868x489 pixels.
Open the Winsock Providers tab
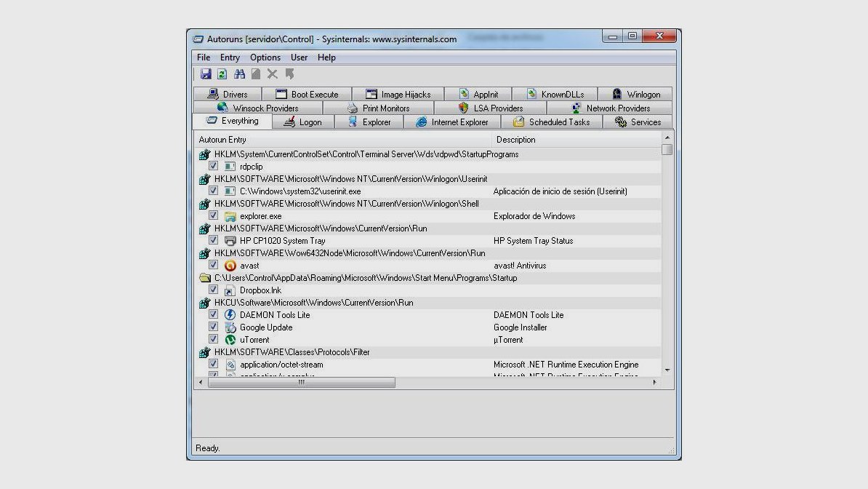click(258, 108)
